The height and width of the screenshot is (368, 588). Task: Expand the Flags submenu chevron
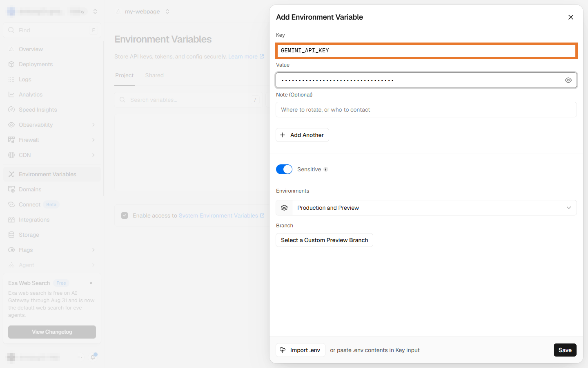(x=94, y=250)
